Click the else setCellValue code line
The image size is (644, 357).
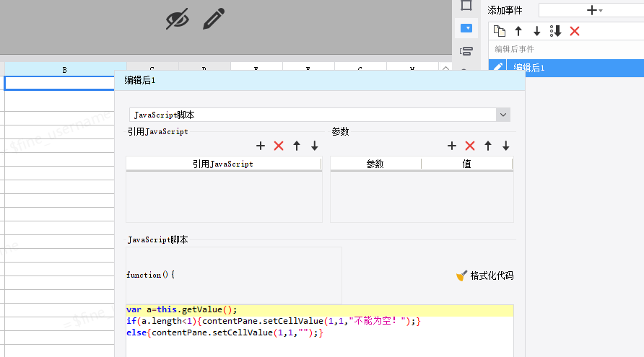coord(225,332)
